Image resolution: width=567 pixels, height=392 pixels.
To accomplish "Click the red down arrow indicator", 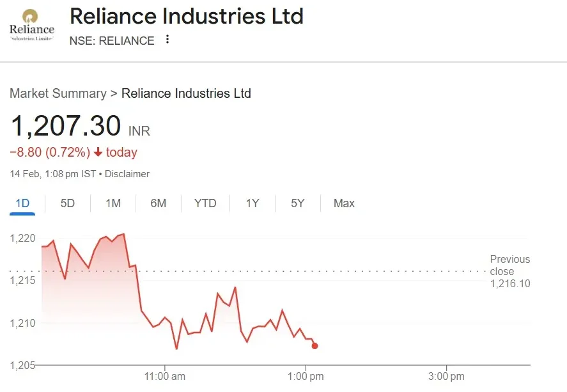I will (98, 153).
